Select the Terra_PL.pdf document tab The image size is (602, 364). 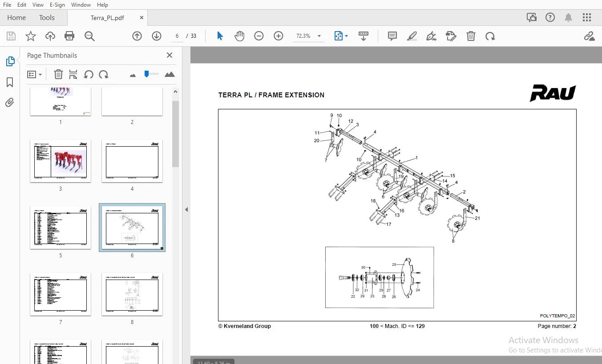pyautogui.click(x=107, y=18)
